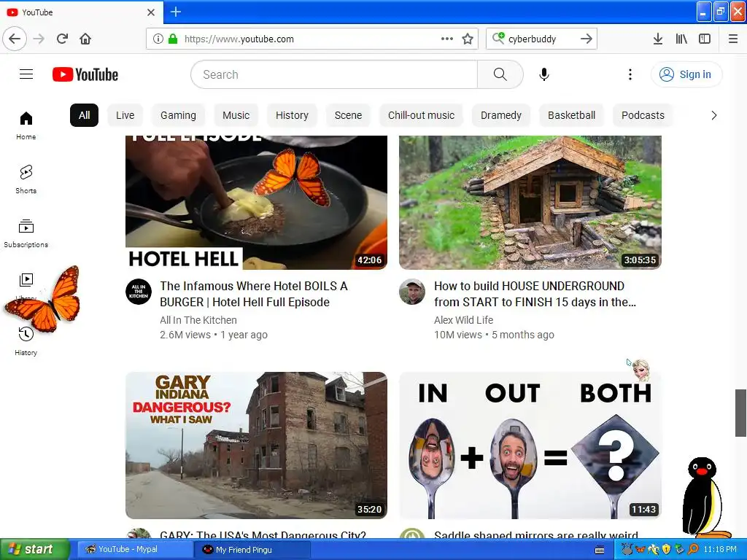Click the yellow shield system tray icon
This screenshot has width=747, height=560.
pos(667,549)
